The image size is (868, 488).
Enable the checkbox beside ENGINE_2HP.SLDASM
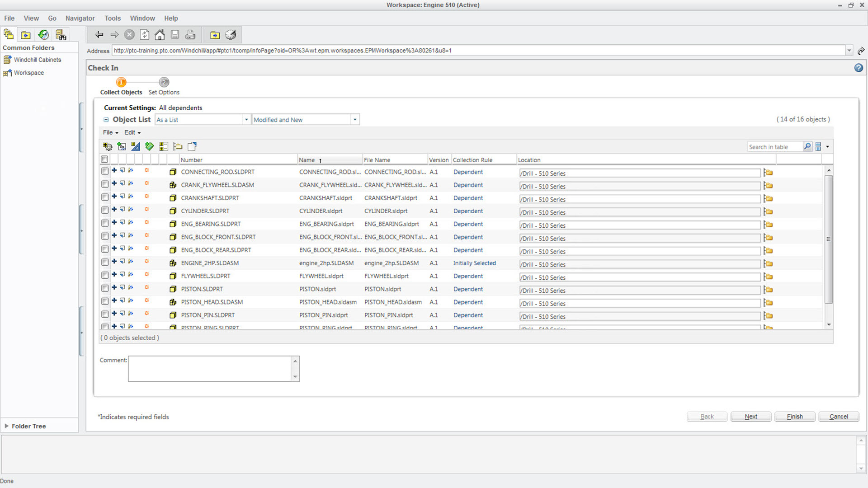pos(104,262)
